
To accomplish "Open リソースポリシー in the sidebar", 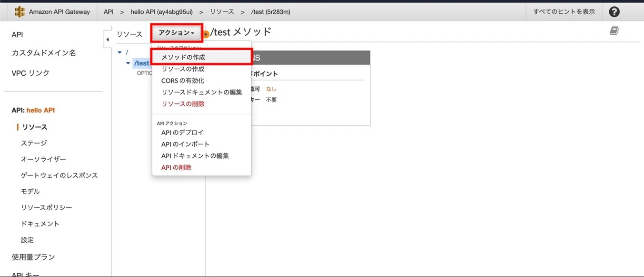I will (46, 208).
